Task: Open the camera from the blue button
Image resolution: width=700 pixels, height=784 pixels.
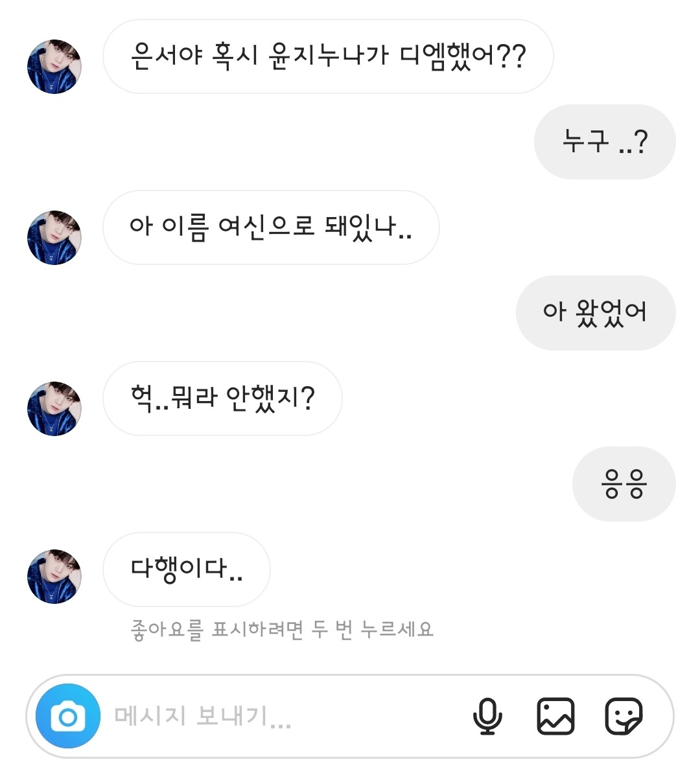Action: [x=68, y=716]
